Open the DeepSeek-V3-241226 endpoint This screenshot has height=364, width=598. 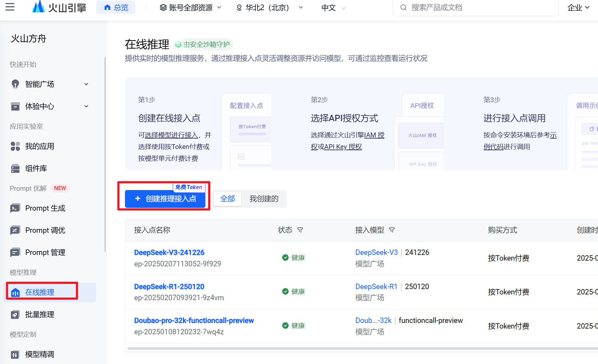click(169, 252)
